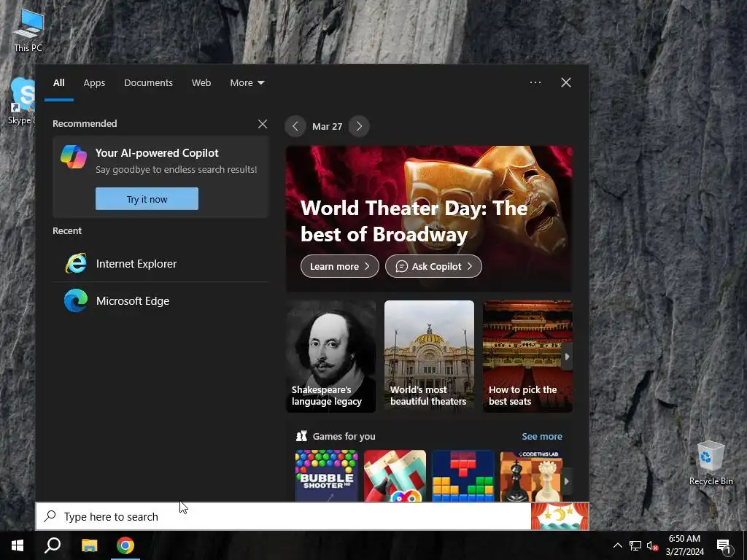Go to previous day arrow before Mar 27
The width and height of the screenshot is (747, 560).
(295, 126)
